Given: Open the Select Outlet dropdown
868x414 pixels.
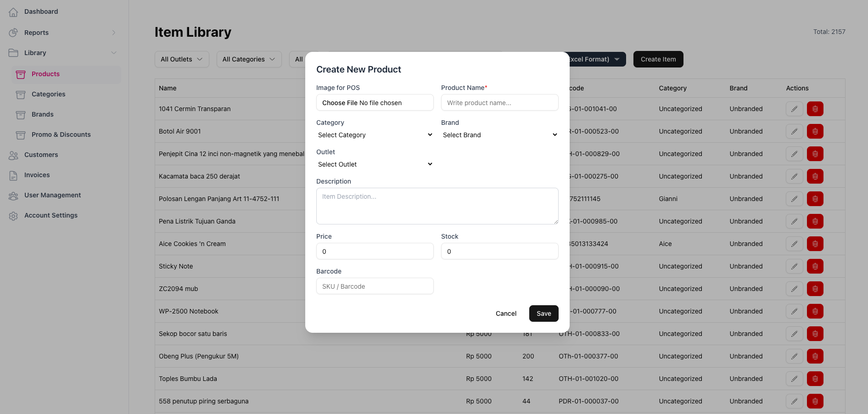Looking at the screenshot, I should (375, 164).
